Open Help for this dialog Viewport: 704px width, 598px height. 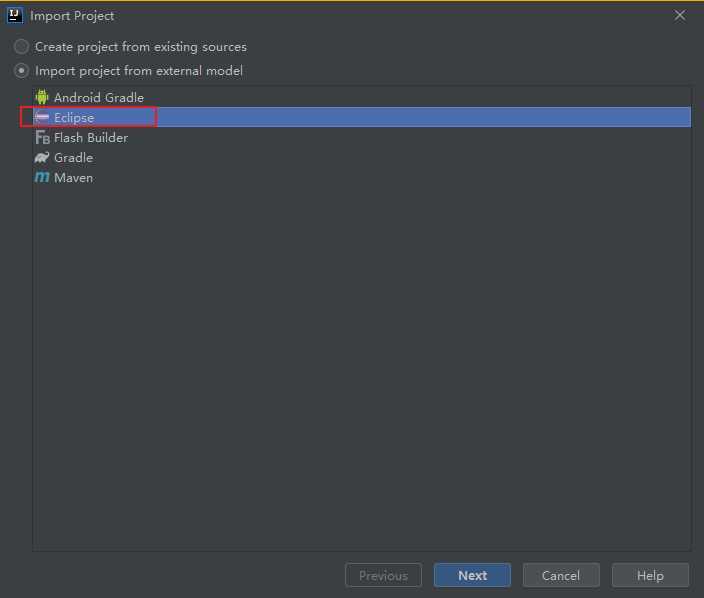point(650,575)
